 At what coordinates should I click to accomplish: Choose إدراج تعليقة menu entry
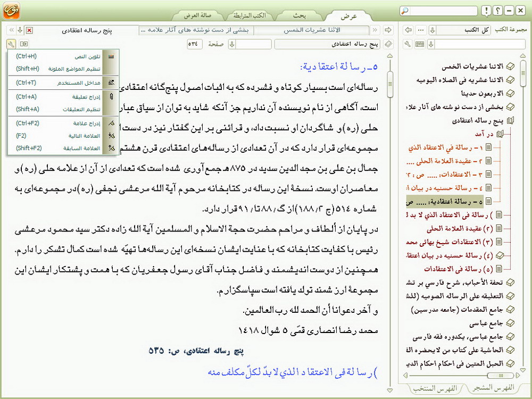(63, 97)
